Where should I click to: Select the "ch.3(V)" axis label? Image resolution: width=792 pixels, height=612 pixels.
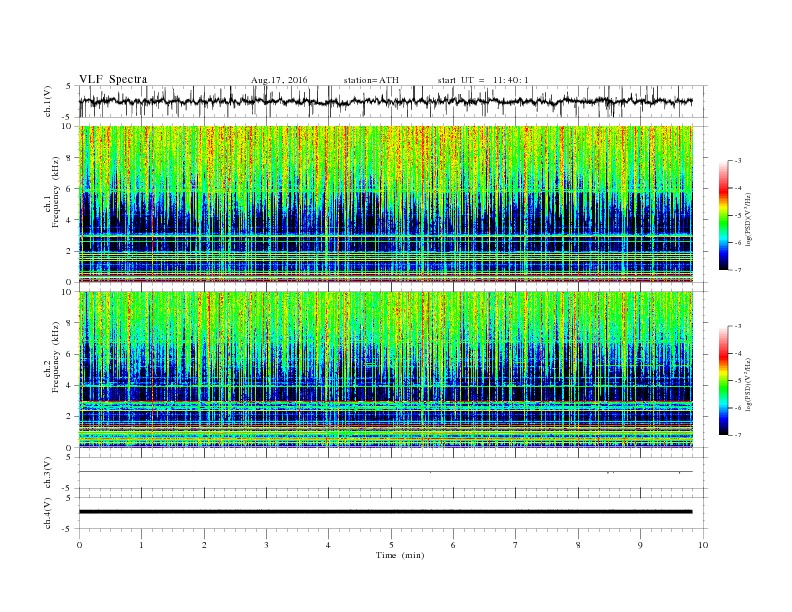click(x=48, y=473)
